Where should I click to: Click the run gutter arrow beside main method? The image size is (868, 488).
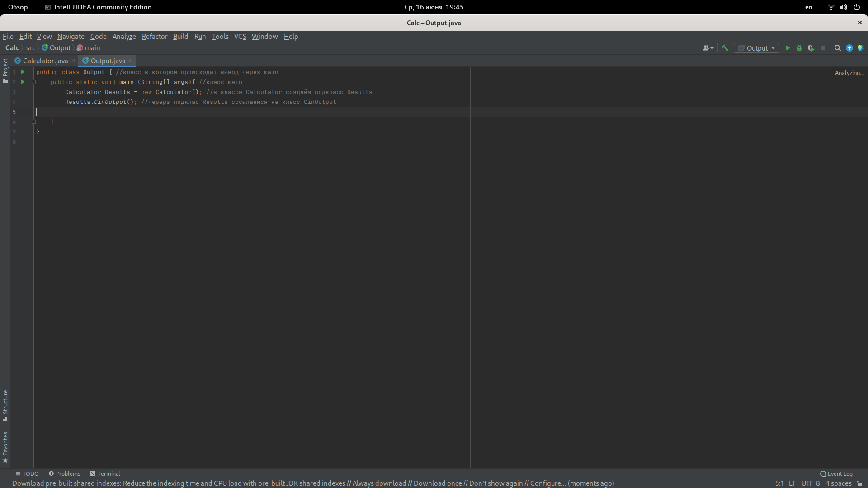point(23,82)
